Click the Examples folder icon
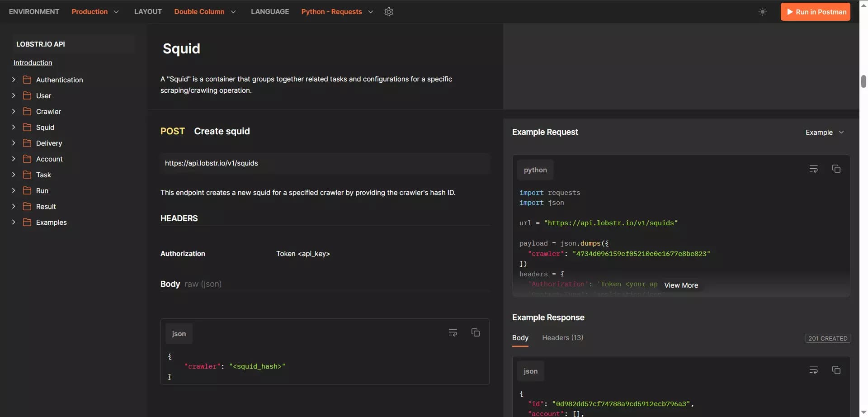The width and height of the screenshot is (868, 417). (x=27, y=222)
